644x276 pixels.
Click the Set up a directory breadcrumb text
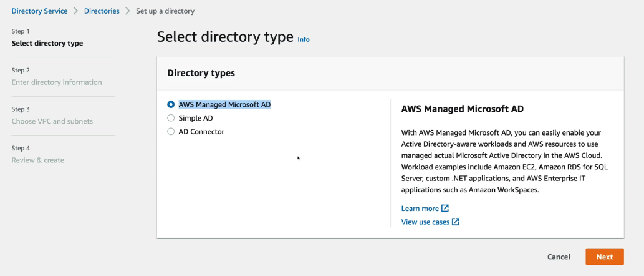point(165,11)
